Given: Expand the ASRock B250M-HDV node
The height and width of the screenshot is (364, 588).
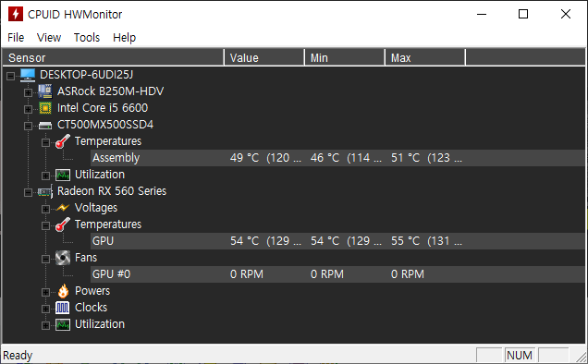Looking at the screenshot, I should tap(28, 92).
